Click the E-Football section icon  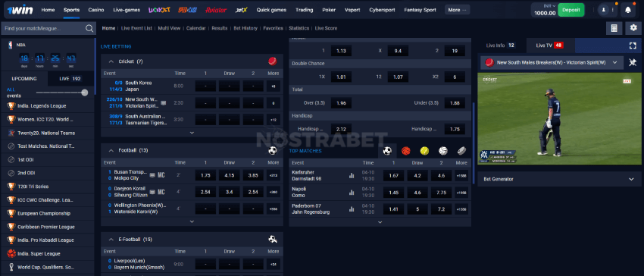click(273, 239)
